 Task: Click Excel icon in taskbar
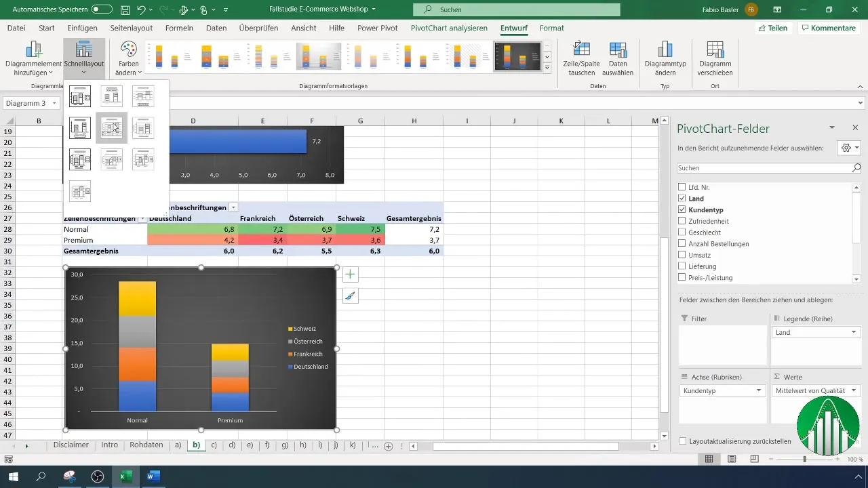[125, 477]
